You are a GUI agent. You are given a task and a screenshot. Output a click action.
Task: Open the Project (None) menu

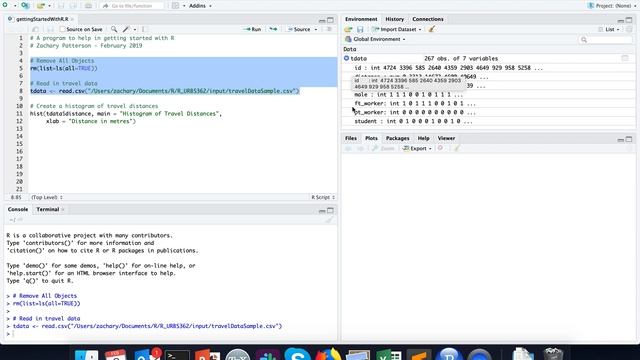[611, 6]
